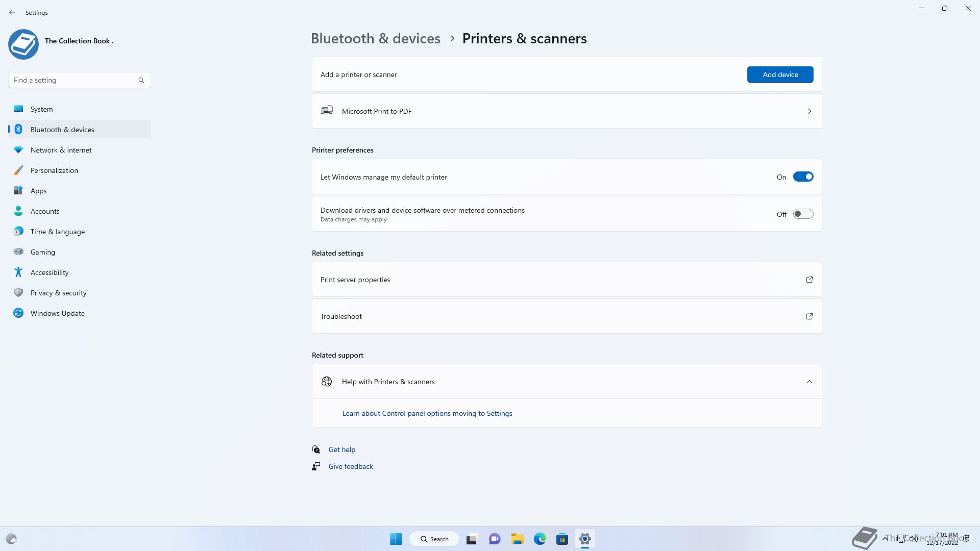Open external link icon for Troubleshoot
The image size is (980, 551).
point(810,316)
